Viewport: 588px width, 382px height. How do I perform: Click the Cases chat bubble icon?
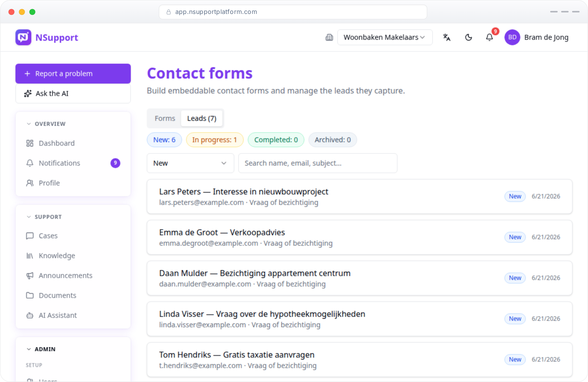coord(30,236)
